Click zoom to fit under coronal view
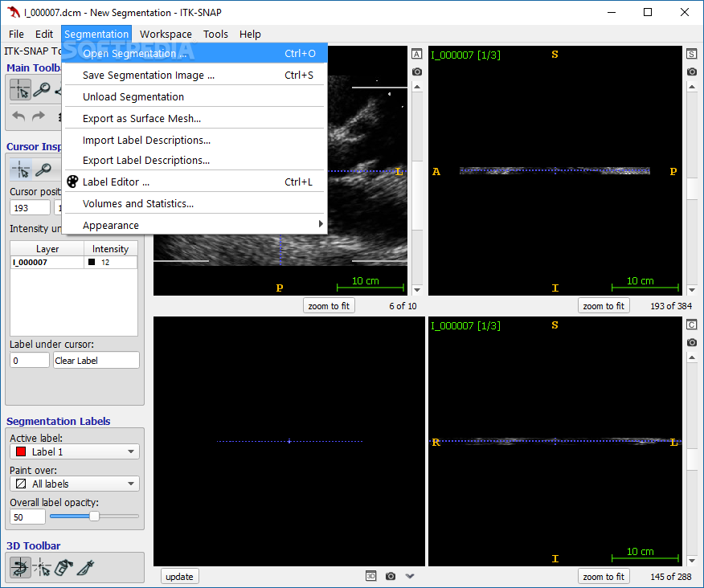Screen dimensions: 704x588 tap(604, 576)
